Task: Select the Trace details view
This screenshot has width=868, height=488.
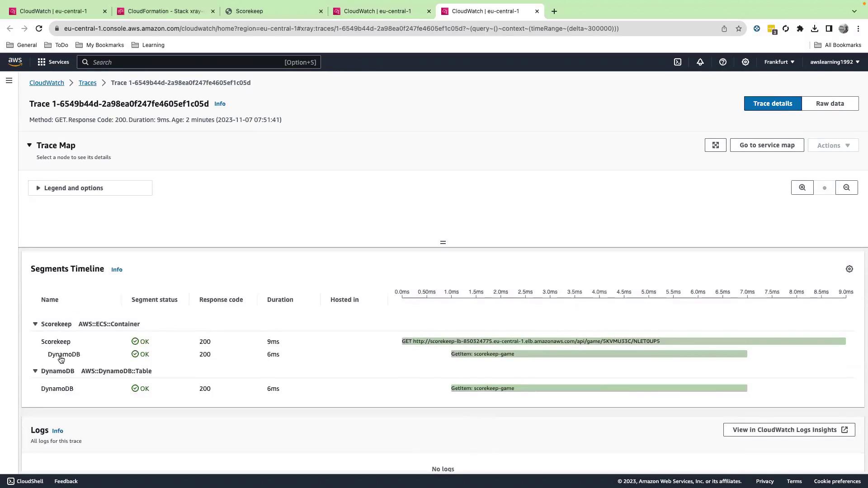Action: [772, 104]
